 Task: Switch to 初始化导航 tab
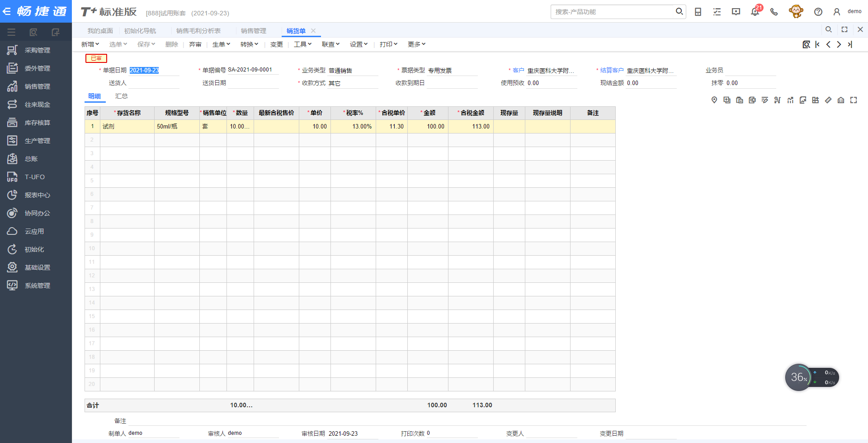click(x=140, y=31)
